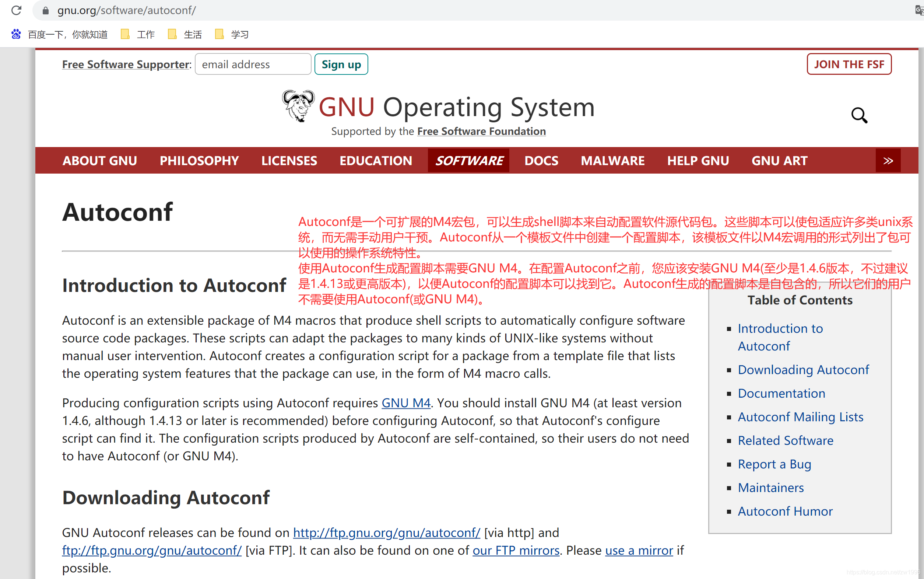The width and height of the screenshot is (924, 579).
Task: Open the PHILOSOPHY menu item
Action: click(x=199, y=160)
